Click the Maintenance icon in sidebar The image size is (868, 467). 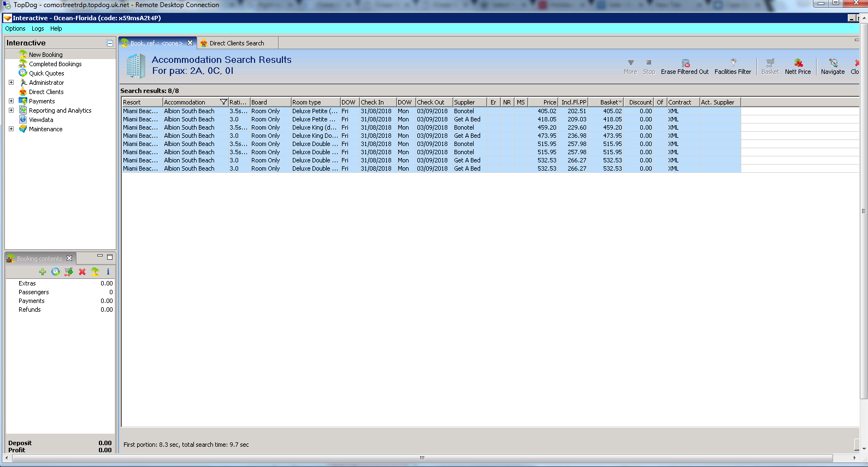pos(23,129)
